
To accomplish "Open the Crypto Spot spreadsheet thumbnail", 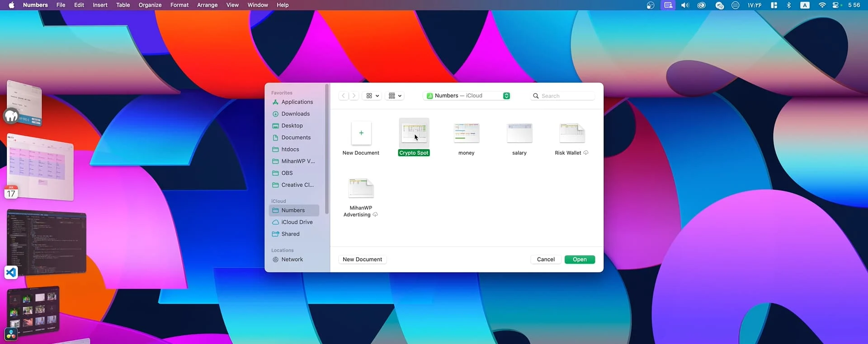I will [x=414, y=133].
